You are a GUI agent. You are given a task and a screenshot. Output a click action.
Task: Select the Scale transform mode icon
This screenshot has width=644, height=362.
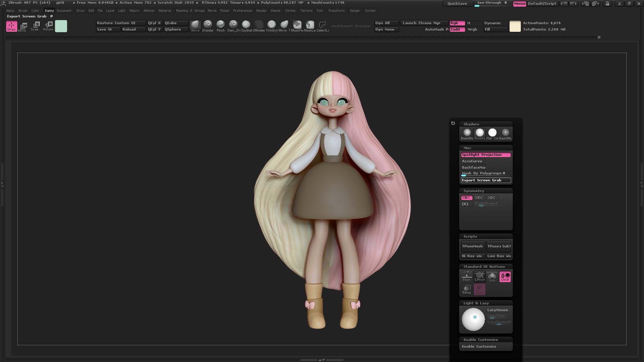(x=36, y=26)
